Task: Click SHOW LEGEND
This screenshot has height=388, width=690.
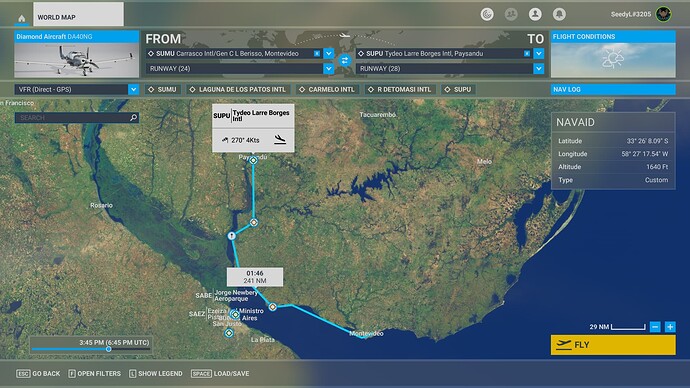Action: click(x=156, y=373)
